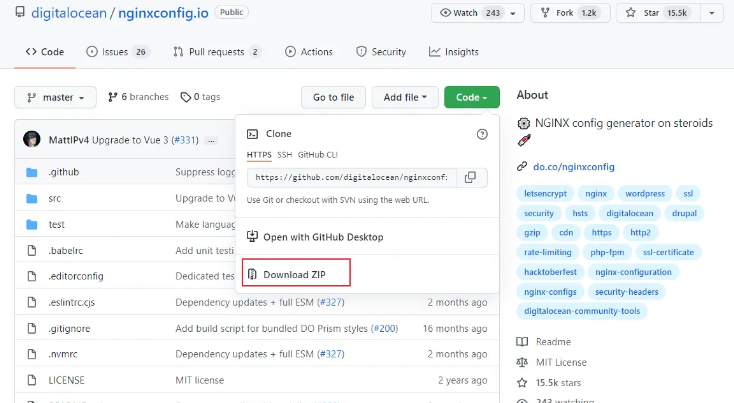734x403 pixels.
Task: Open the Insights tab
Action: (x=454, y=52)
